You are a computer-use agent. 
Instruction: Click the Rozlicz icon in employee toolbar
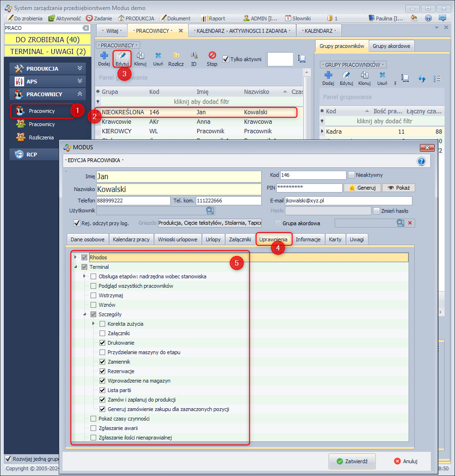click(x=176, y=56)
